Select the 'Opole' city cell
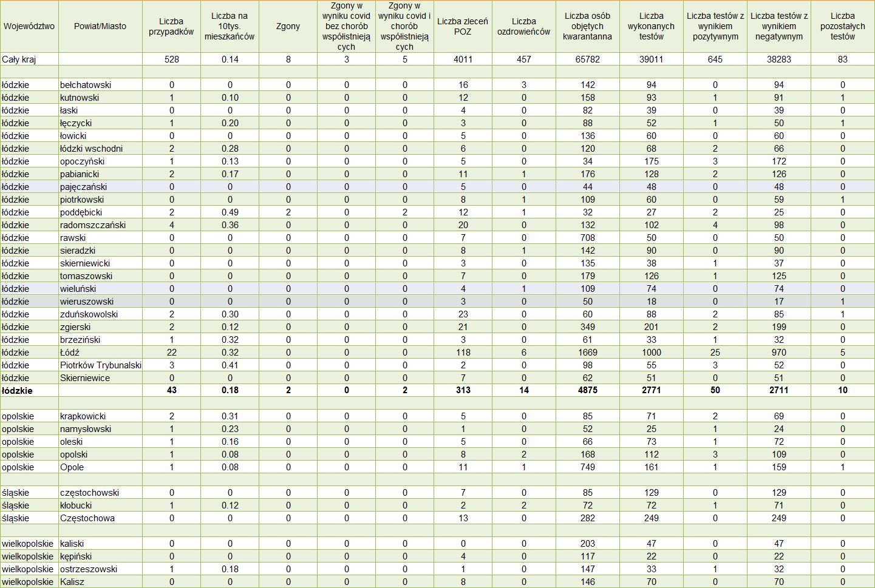The height and width of the screenshot is (588, 875). 100,467
